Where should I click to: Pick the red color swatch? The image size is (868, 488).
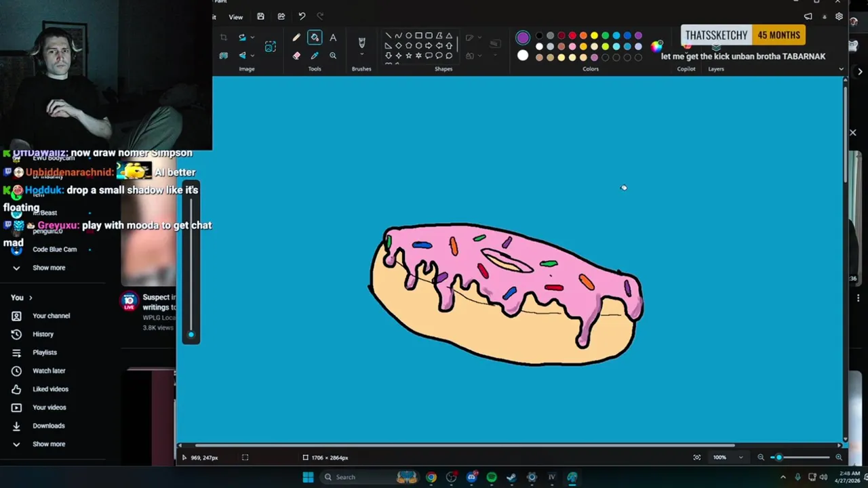[x=572, y=35]
